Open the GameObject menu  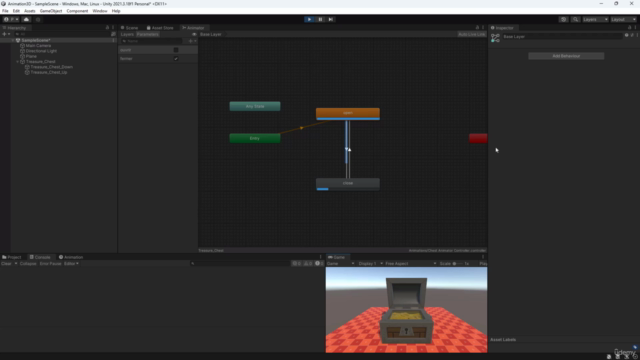(x=51, y=11)
